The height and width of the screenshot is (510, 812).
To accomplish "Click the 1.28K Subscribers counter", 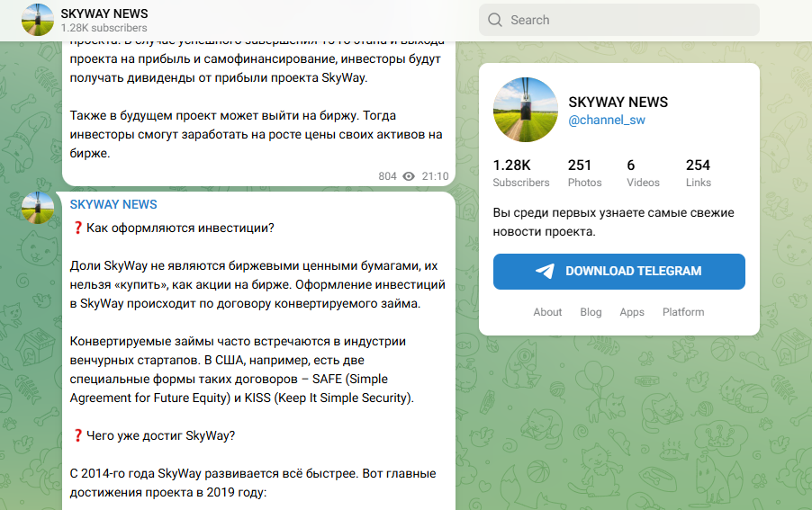I will (x=521, y=173).
